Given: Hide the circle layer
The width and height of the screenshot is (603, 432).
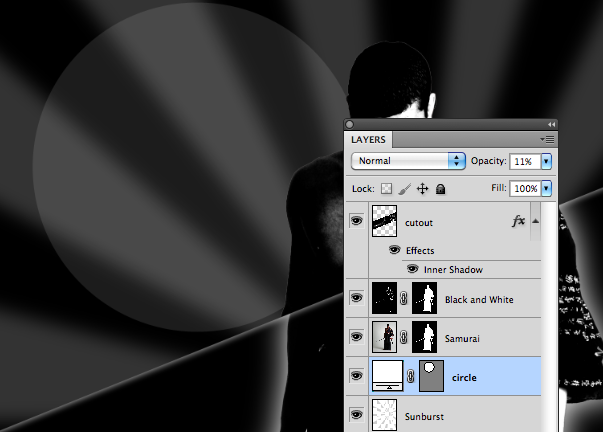Looking at the screenshot, I should coord(356,376).
